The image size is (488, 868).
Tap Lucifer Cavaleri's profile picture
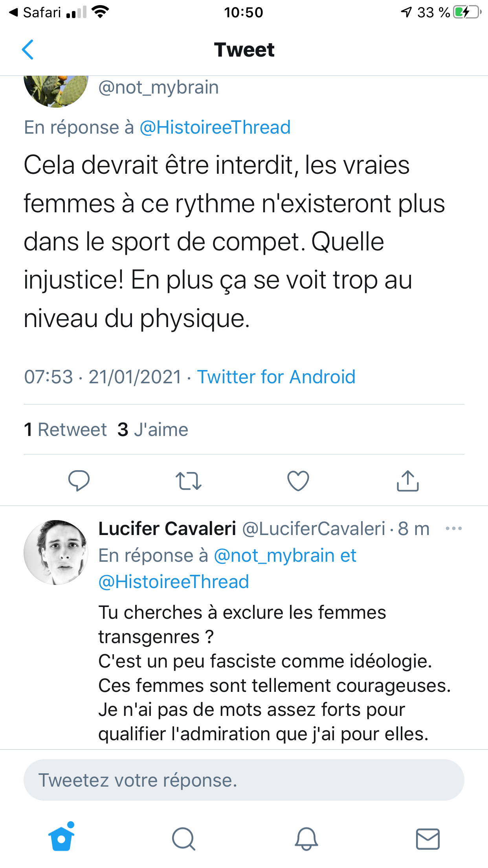tap(56, 552)
